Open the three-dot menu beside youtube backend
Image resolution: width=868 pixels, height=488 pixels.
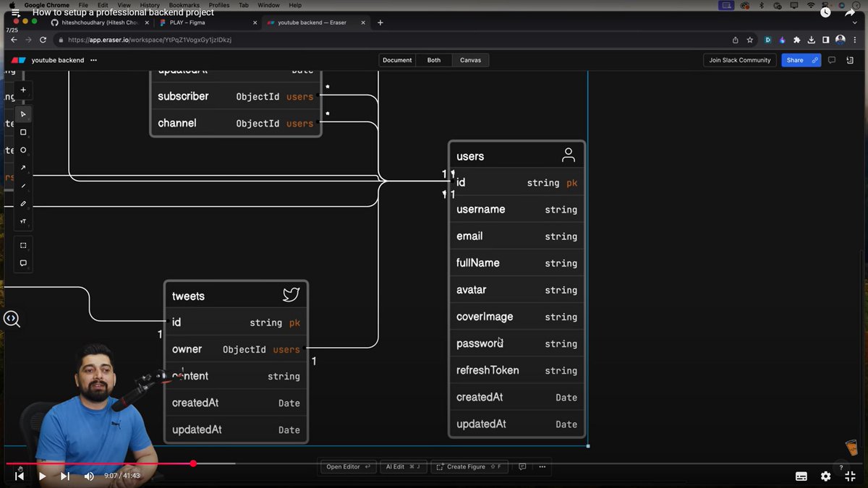pyautogui.click(x=93, y=60)
